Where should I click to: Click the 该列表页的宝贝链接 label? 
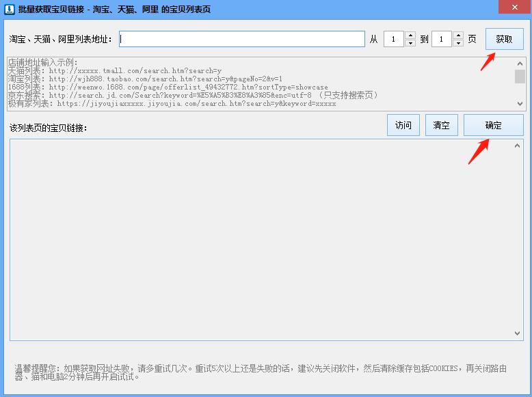coord(48,128)
